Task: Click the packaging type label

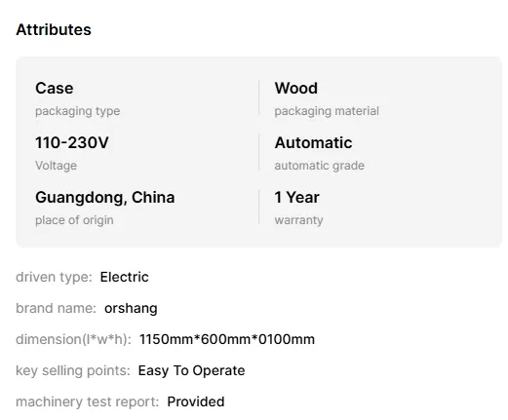Action: click(78, 111)
